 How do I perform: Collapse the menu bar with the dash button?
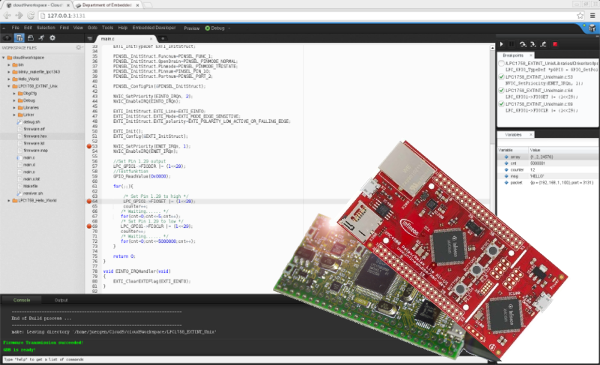pos(4,28)
